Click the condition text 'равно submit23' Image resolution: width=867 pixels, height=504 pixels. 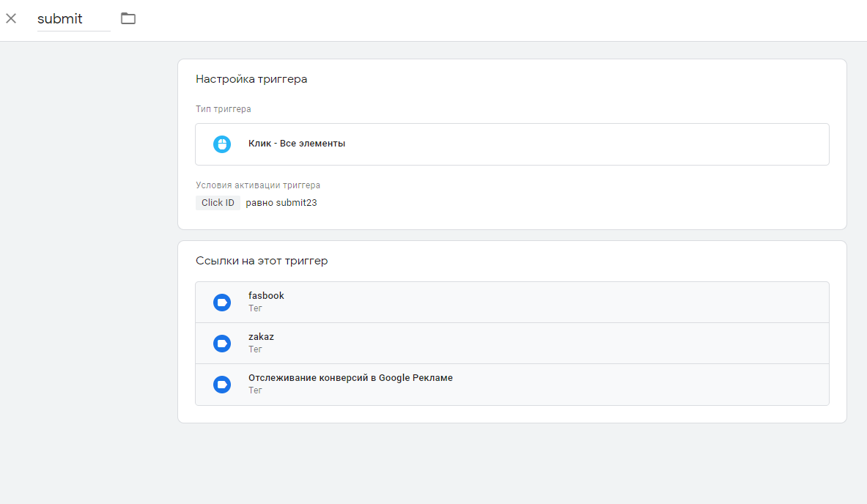(x=281, y=203)
